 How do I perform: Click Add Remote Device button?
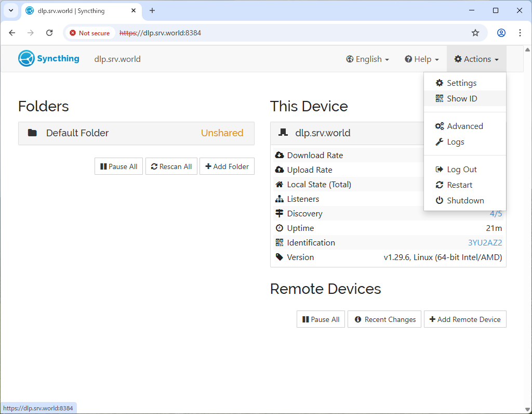(465, 319)
